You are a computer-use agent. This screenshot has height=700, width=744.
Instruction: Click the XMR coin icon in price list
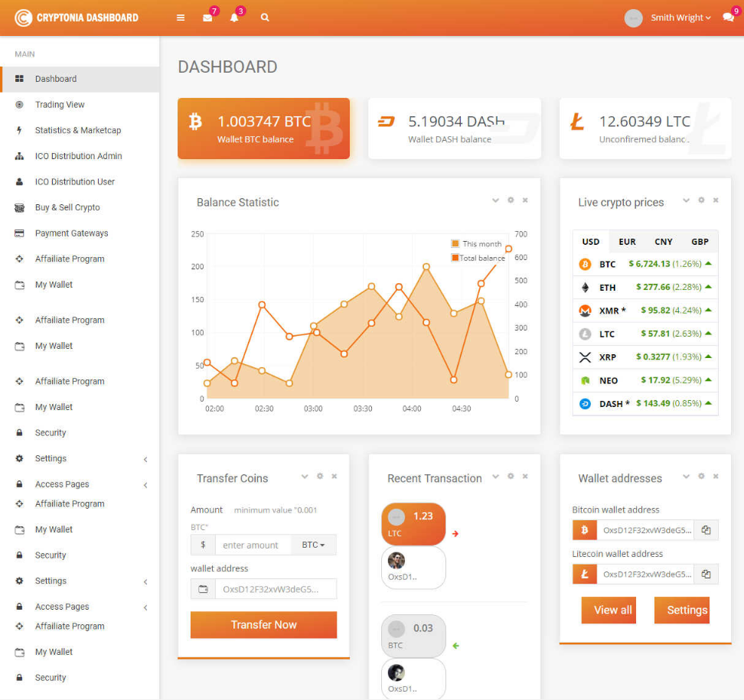(585, 311)
